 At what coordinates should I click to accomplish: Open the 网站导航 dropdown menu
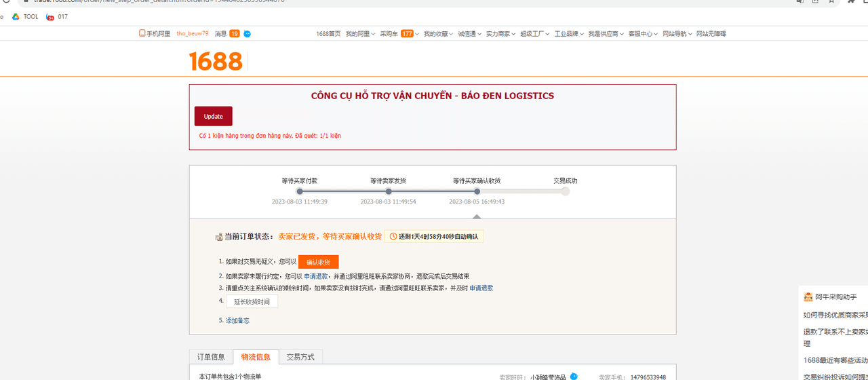click(677, 34)
